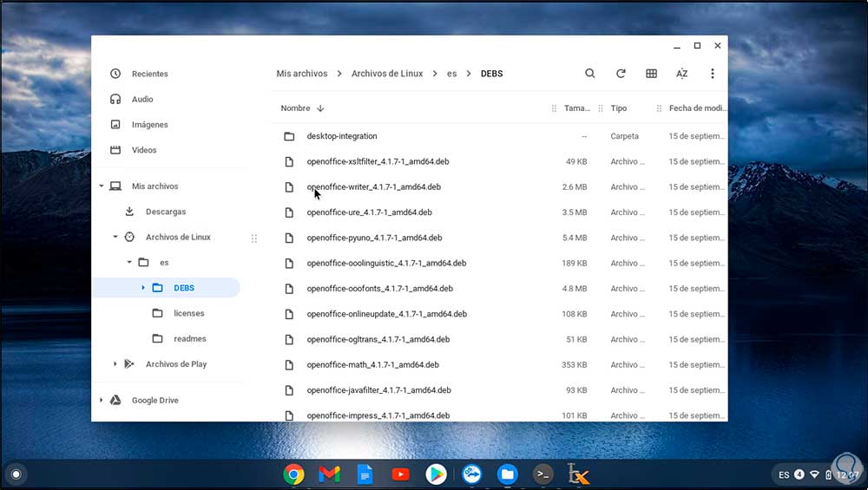Image resolution: width=868 pixels, height=490 pixels.
Task: Open the Wi-Fi status icon
Action: 814,474
